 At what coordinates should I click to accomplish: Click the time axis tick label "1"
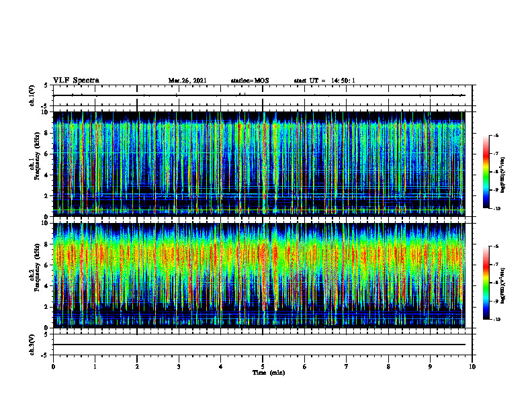[x=95, y=367]
